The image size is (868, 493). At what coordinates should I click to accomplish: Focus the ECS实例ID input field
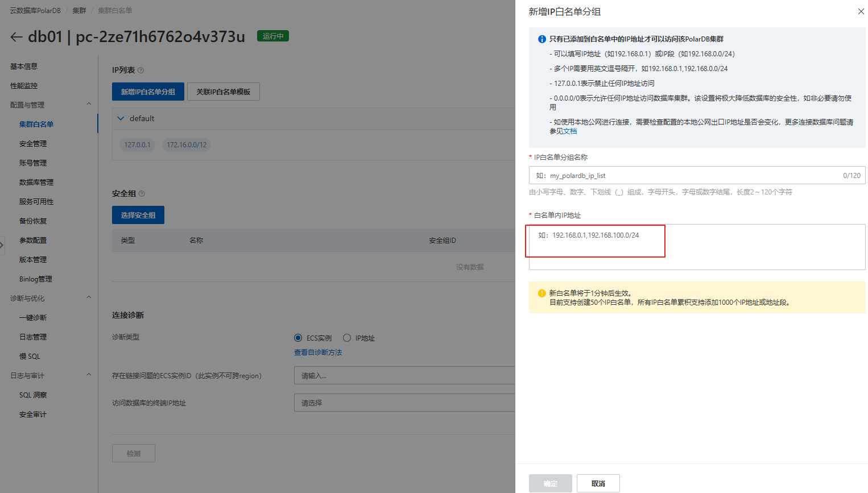(404, 375)
